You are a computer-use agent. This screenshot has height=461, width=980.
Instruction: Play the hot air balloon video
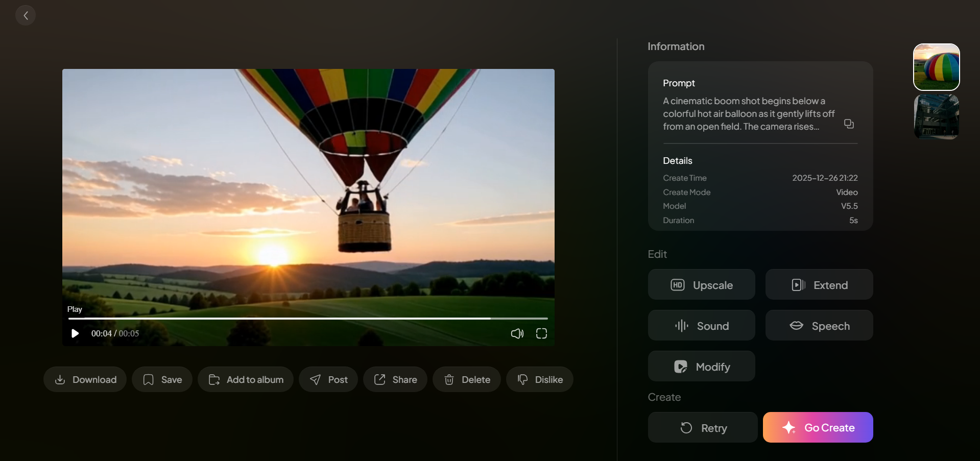coord(75,333)
